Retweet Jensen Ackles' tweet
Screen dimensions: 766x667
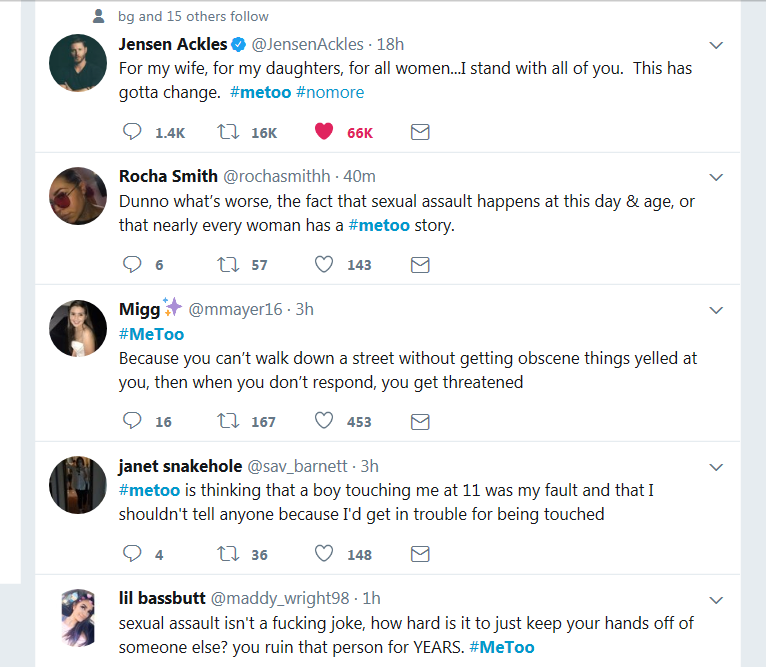[x=228, y=132]
